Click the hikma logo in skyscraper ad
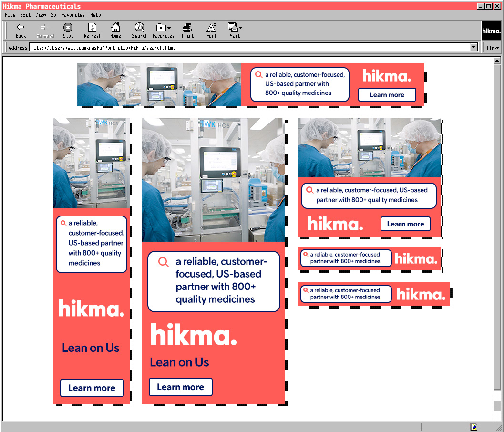 pyautogui.click(x=91, y=308)
